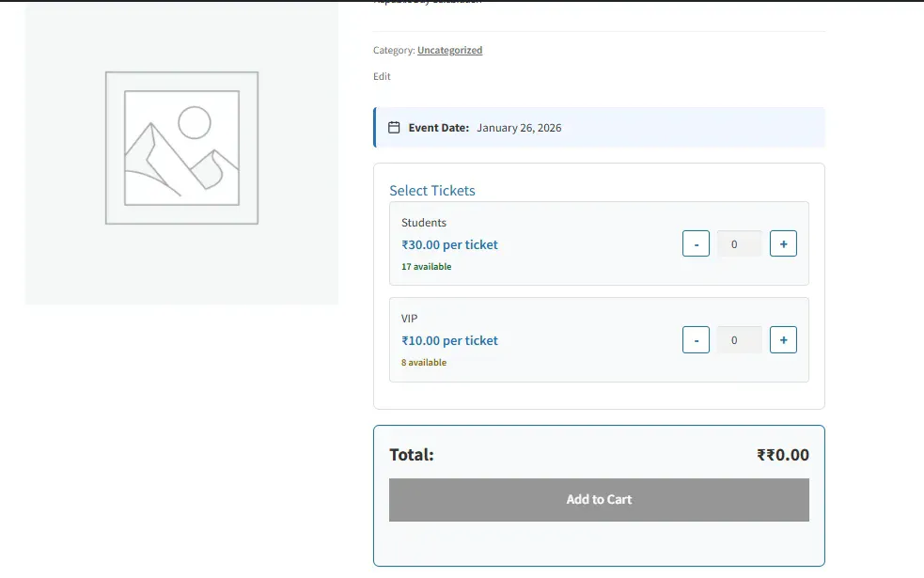
Task: Click the VIP quantity input field
Action: [739, 339]
